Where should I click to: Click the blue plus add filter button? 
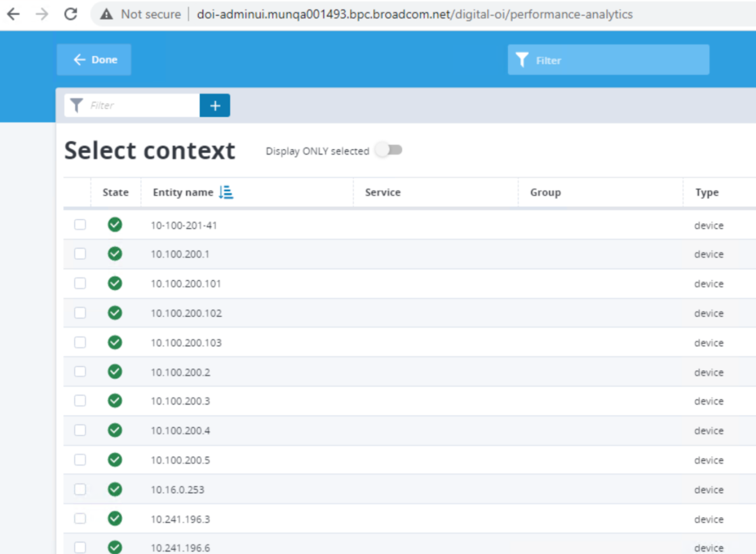(215, 106)
